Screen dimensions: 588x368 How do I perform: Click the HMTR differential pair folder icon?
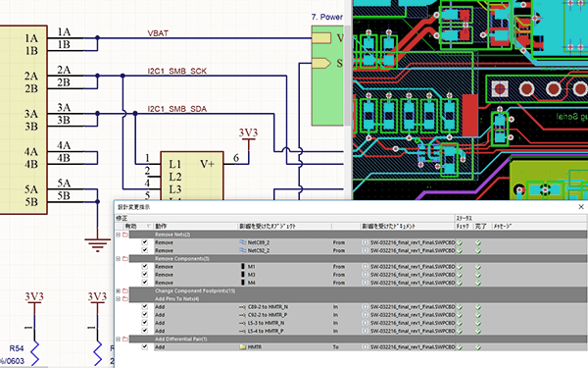[x=243, y=347]
